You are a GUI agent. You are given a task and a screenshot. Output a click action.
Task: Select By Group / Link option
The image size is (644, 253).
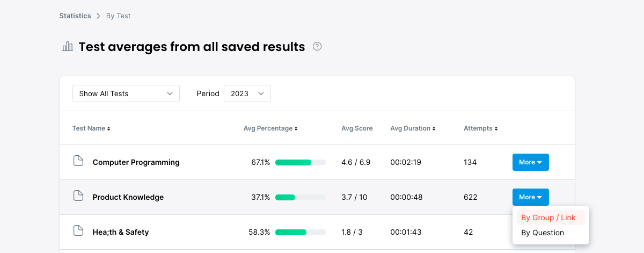(x=548, y=218)
